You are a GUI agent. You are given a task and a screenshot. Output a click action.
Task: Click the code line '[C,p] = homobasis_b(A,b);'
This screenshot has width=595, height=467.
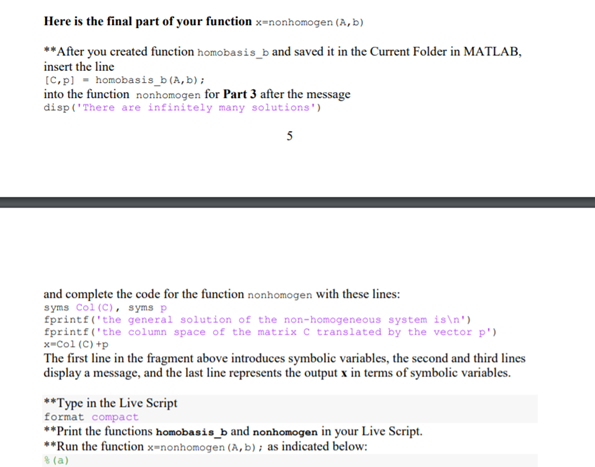tap(124, 80)
